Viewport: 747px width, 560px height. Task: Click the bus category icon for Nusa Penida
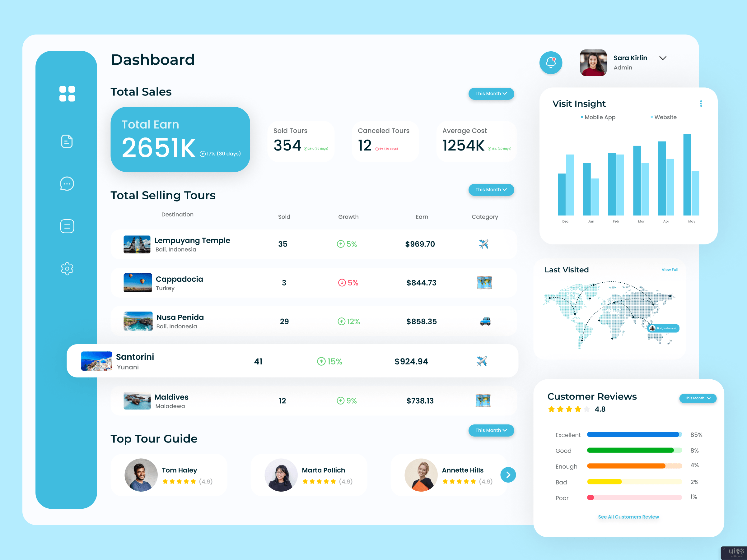[483, 321]
